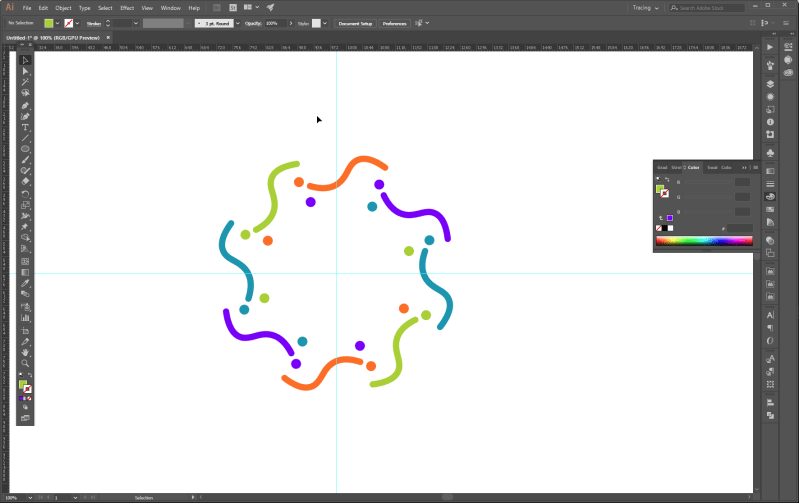Select the Curvature tool
799x503 pixels.
[x=25, y=116]
